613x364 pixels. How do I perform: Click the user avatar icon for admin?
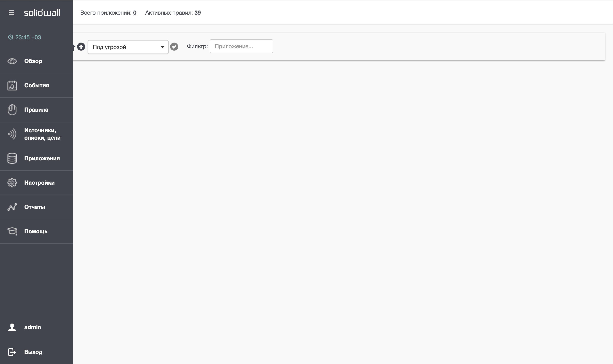(x=12, y=327)
